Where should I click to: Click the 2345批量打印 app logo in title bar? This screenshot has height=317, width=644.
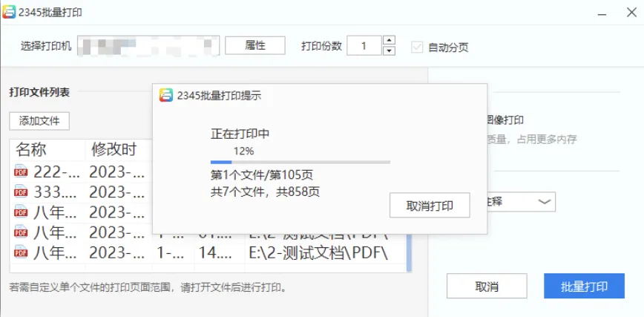pos(9,12)
